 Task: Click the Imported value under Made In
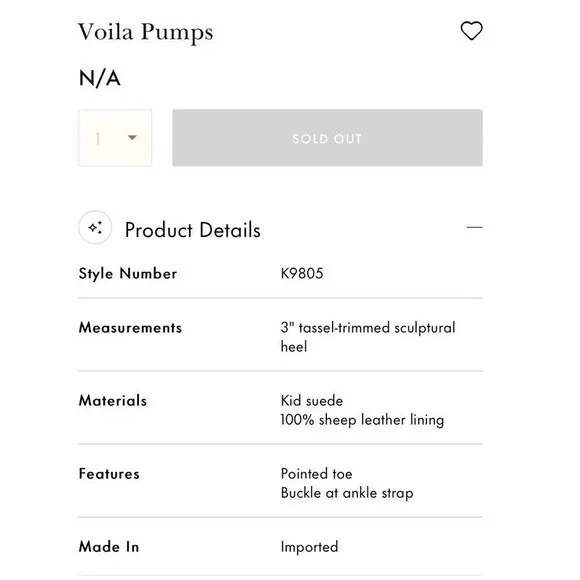pos(309,547)
